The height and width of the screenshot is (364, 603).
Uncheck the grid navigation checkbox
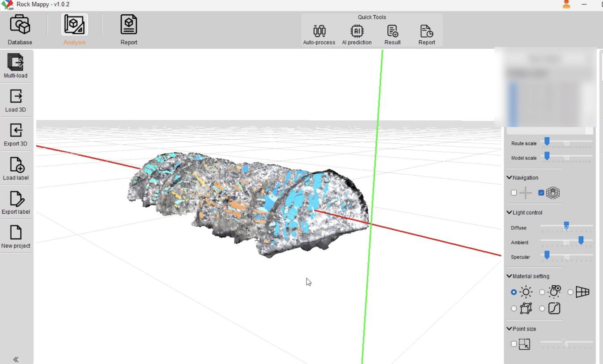541,193
